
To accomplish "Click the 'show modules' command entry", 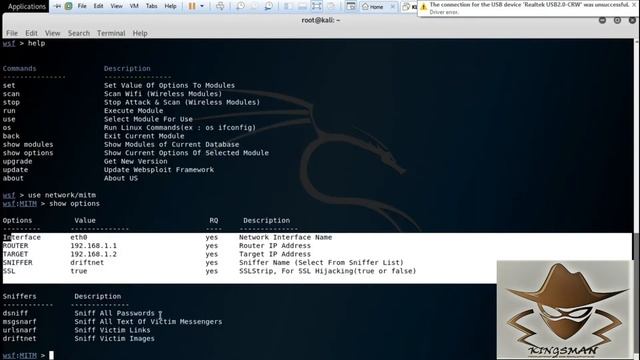I will click(28, 144).
